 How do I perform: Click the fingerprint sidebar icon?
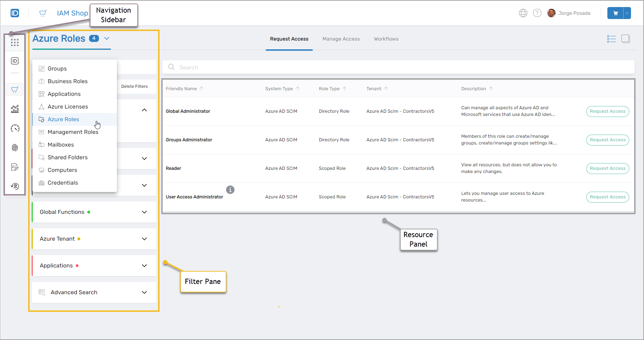point(14,148)
